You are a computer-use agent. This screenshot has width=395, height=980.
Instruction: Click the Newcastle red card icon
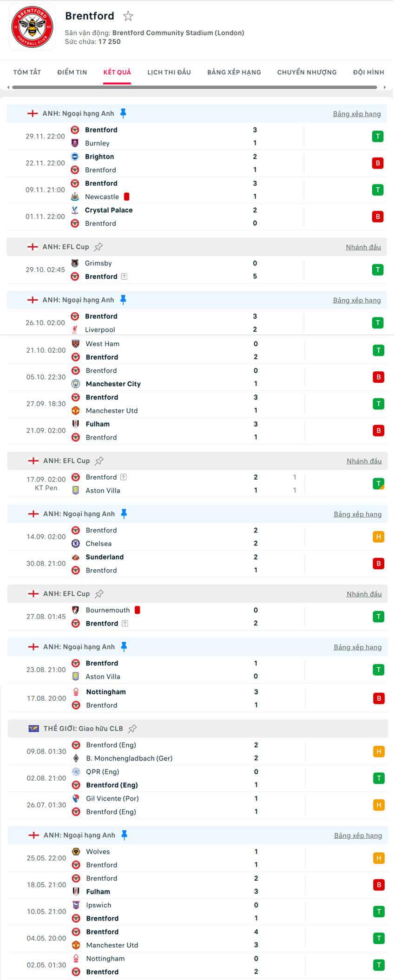pyautogui.click(x=126, y=197)
